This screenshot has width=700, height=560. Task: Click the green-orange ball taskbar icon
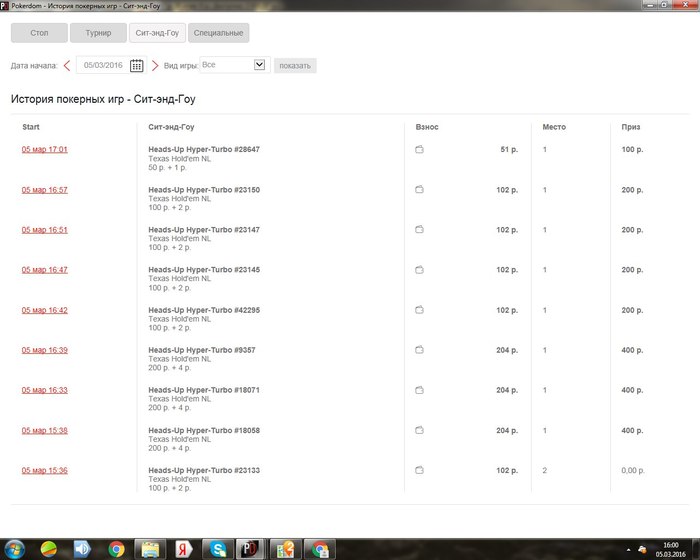tap(48, 549)
